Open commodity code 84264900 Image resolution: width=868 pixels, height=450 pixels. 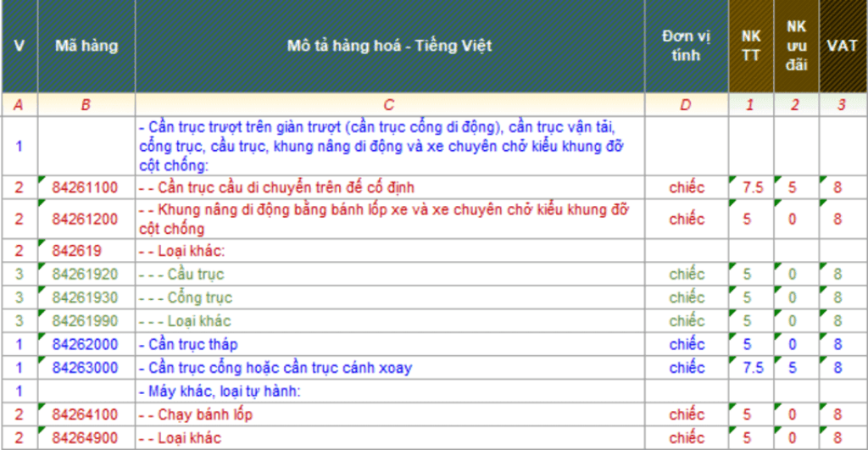coord(86,438)
